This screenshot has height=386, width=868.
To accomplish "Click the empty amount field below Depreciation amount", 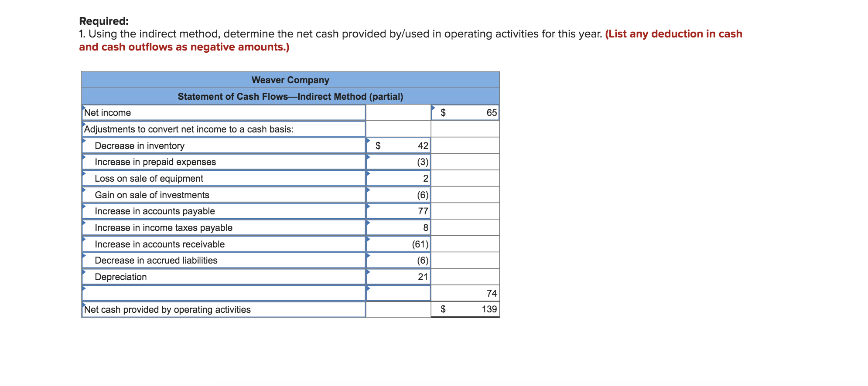I will click(398, 293).
